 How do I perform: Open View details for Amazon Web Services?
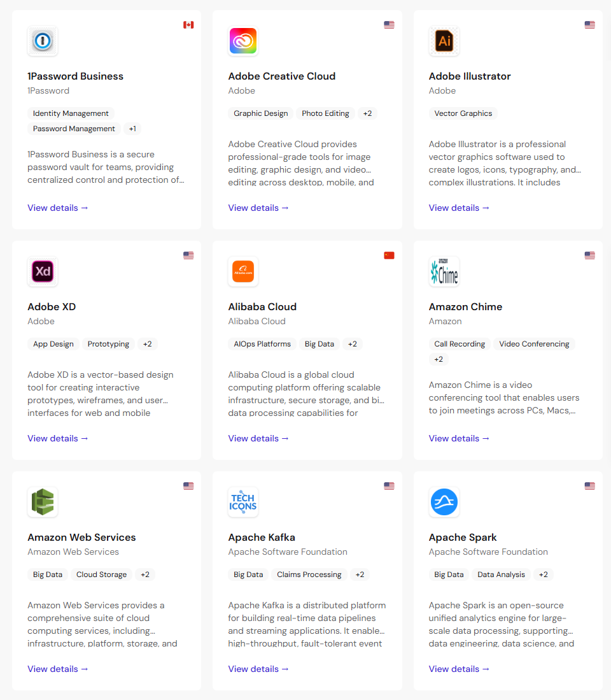(57, 669)
